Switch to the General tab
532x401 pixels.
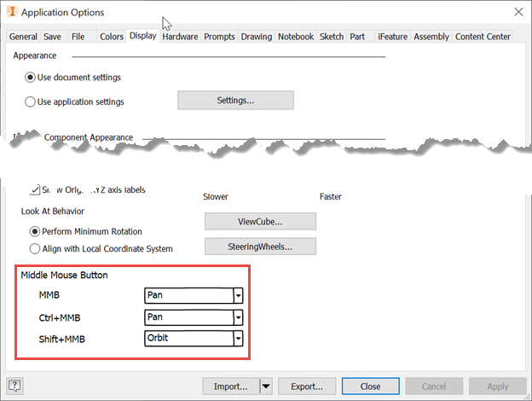[23, 37]
